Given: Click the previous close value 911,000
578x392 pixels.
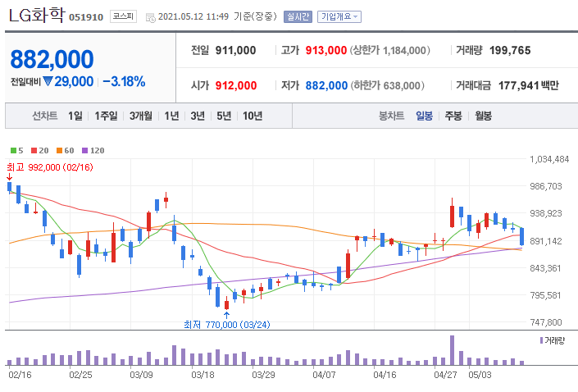Looking at the screenshot, I should 235,50.
